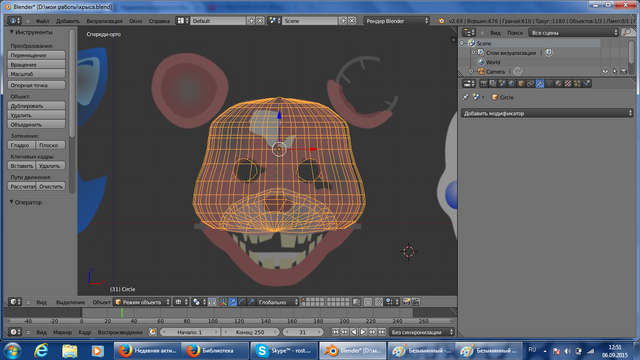Click the Duplicate object button

pos(36,106)
